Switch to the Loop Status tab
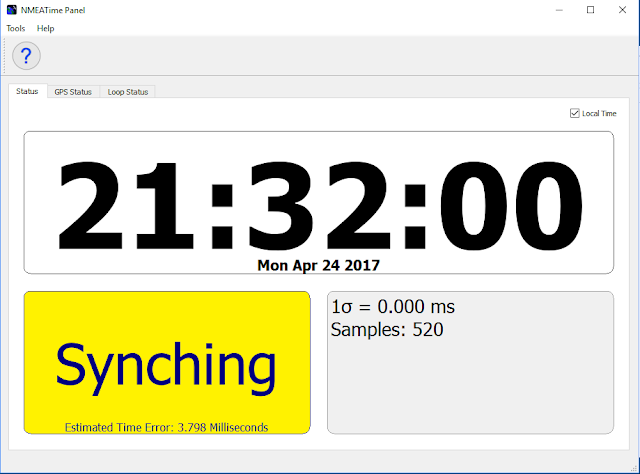This screenshot has width=640, height=474. [x=128, y=92]
